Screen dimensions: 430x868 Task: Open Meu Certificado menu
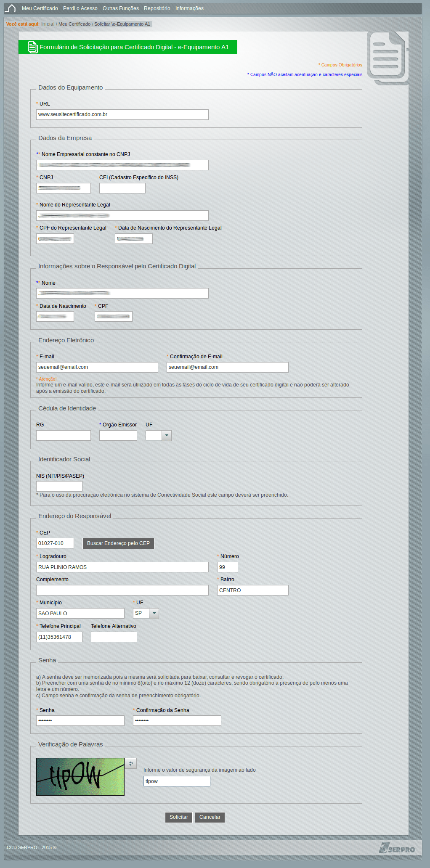click(40, 8)
